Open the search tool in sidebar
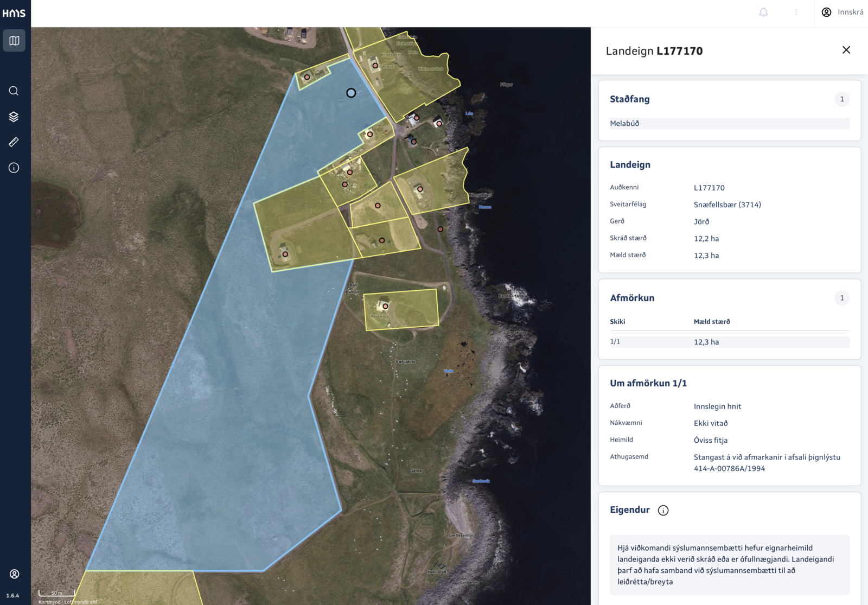The image size is (868, 605). (x=14, y=91)
